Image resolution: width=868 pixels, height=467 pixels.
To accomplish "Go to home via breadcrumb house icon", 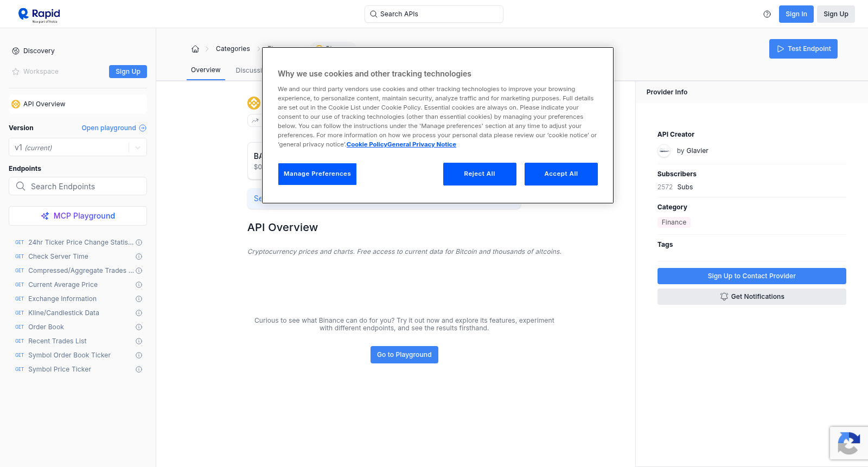I will coord(195,49).
